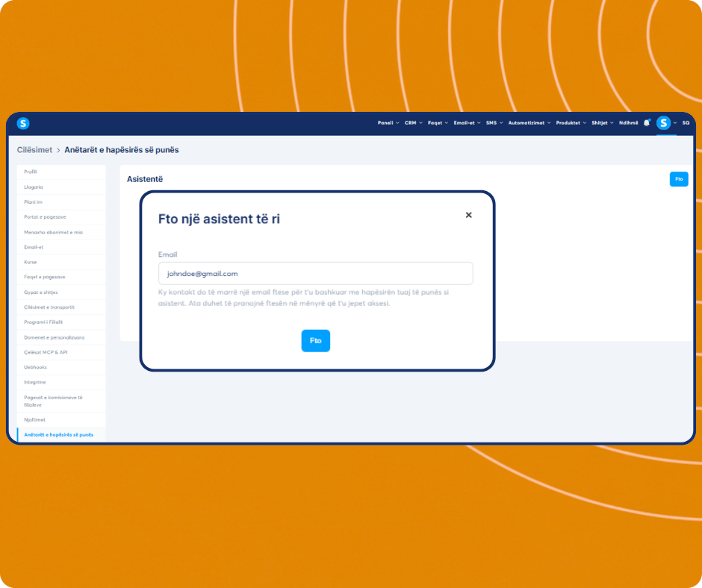
Task: Open Integrime settings section
Action: point(61,382)
